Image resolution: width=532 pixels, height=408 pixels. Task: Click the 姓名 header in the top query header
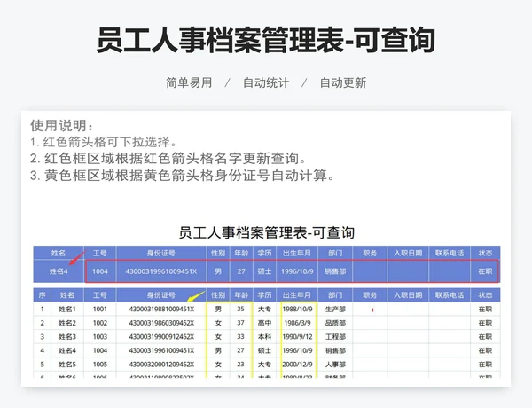59,253
